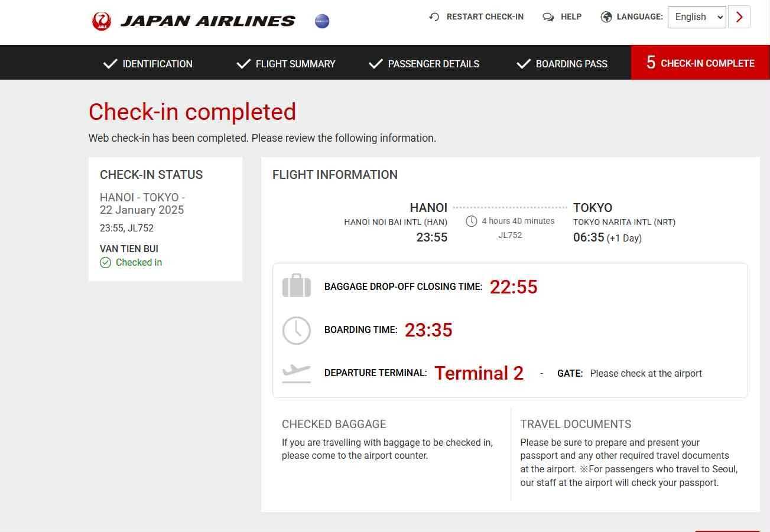Go to the Identification step

[148, 64]
